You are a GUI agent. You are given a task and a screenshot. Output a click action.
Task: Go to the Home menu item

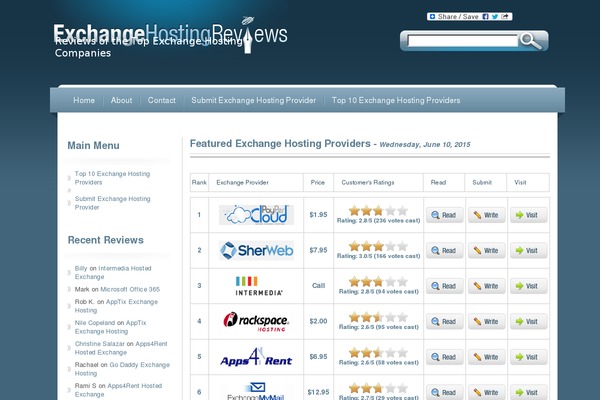point(84,100)
